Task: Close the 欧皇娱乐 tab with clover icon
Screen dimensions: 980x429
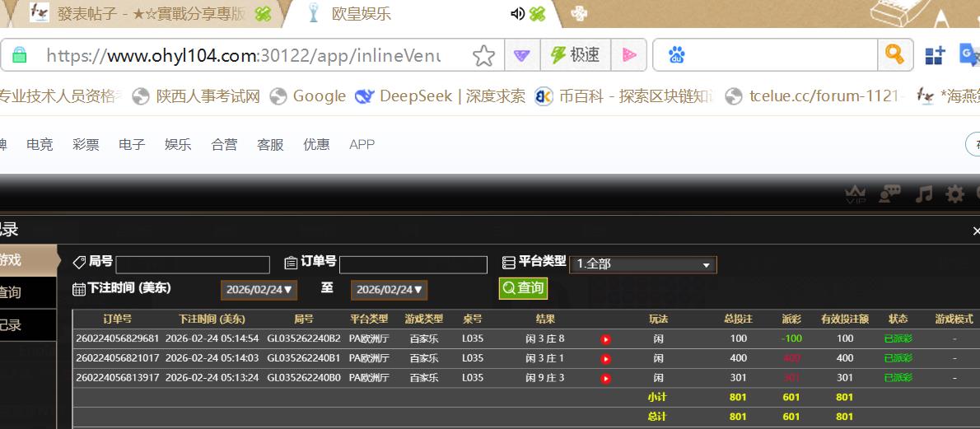Action: coord(538,14)
